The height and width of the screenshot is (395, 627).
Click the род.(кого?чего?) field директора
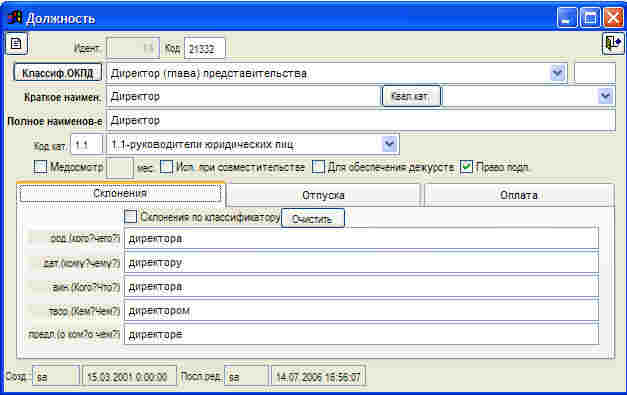[x=361, y=239]
